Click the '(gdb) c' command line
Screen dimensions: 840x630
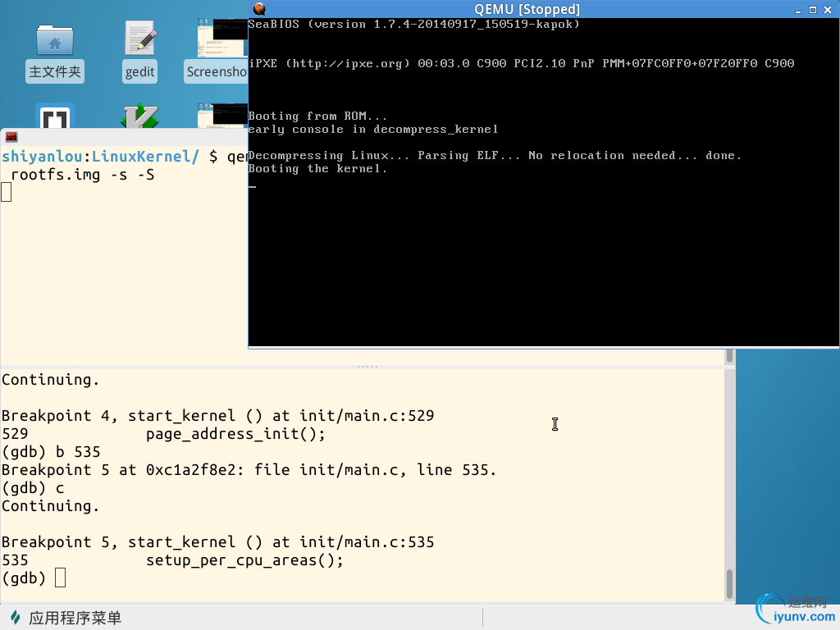click(33, 489)
